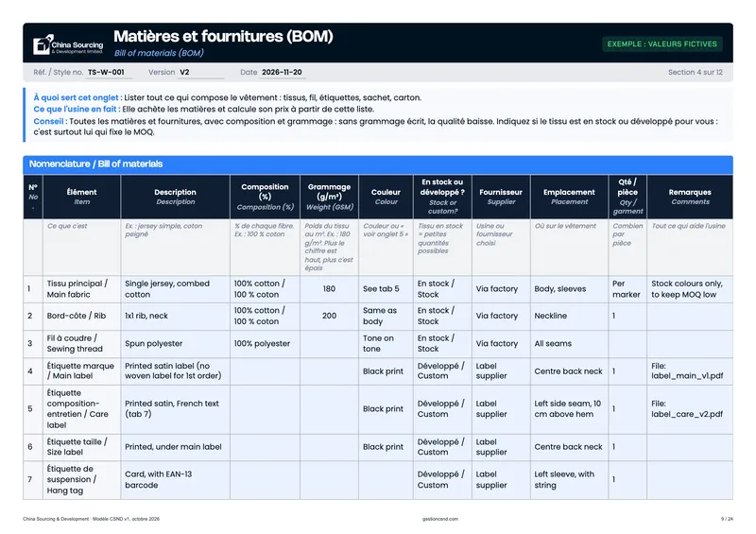Click the 'Body, sleeves' placement cell
The height and width of the screenshot is (534, 756).
(x=569, y=289)
